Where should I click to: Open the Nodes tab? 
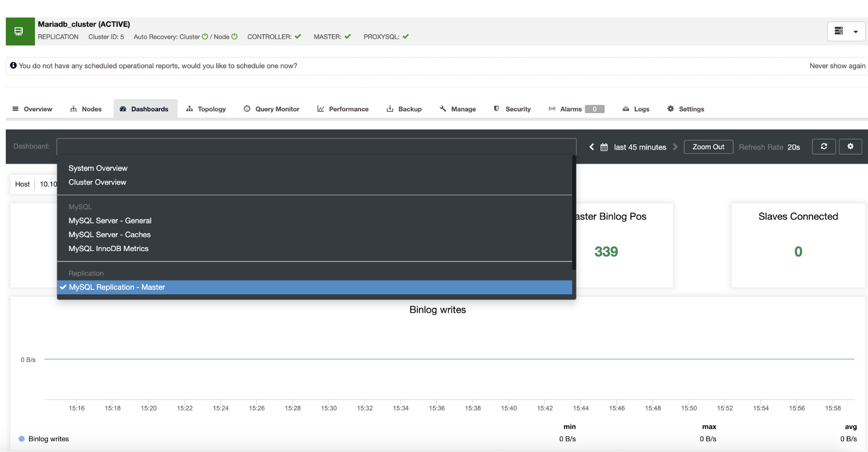click(86, 109)
